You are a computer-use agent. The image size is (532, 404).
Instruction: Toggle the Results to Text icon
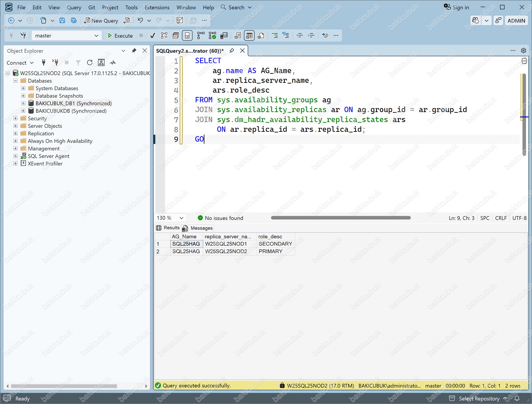click(x=238, y=36)
